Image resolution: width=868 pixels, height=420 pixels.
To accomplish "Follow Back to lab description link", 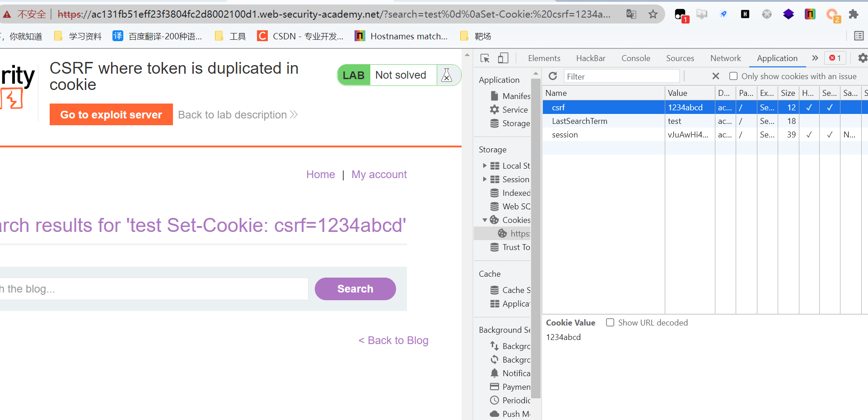I will (x=238, y=115).
